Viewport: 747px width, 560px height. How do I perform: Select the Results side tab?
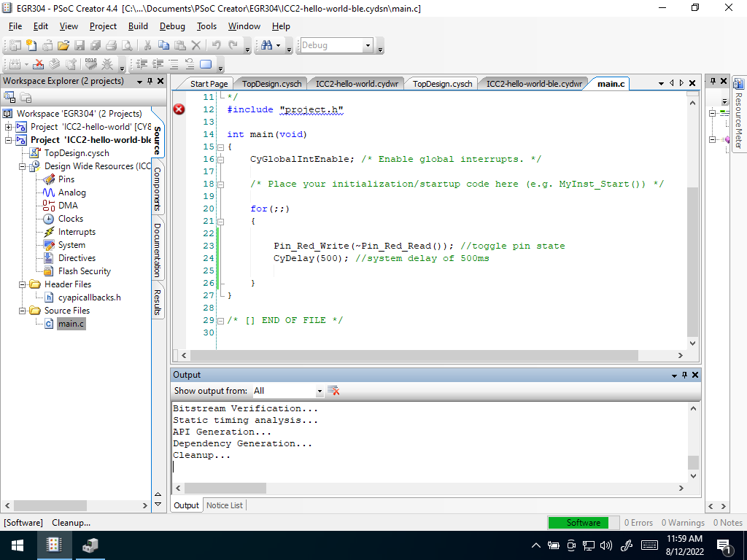coord(158,303)
